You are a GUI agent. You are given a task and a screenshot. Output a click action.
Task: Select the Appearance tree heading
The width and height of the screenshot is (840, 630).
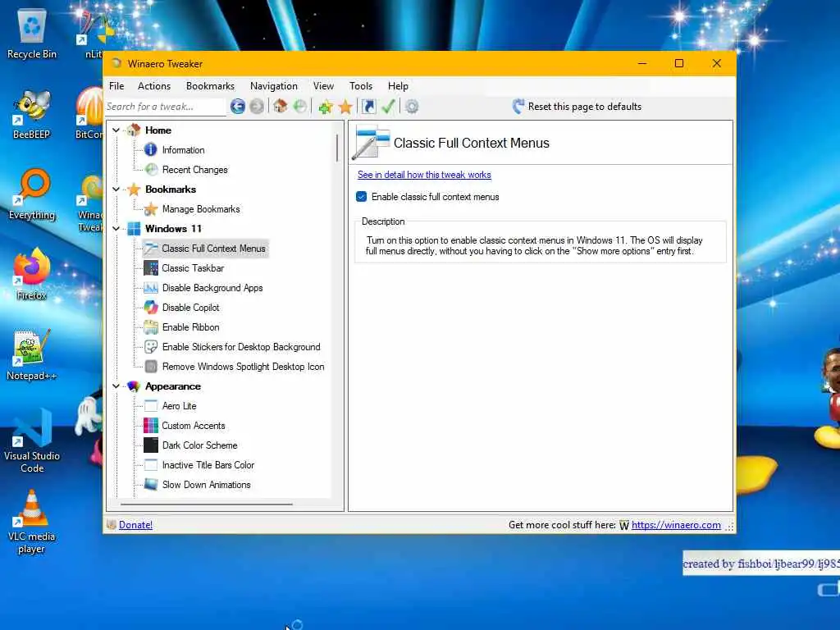(172, 386)
